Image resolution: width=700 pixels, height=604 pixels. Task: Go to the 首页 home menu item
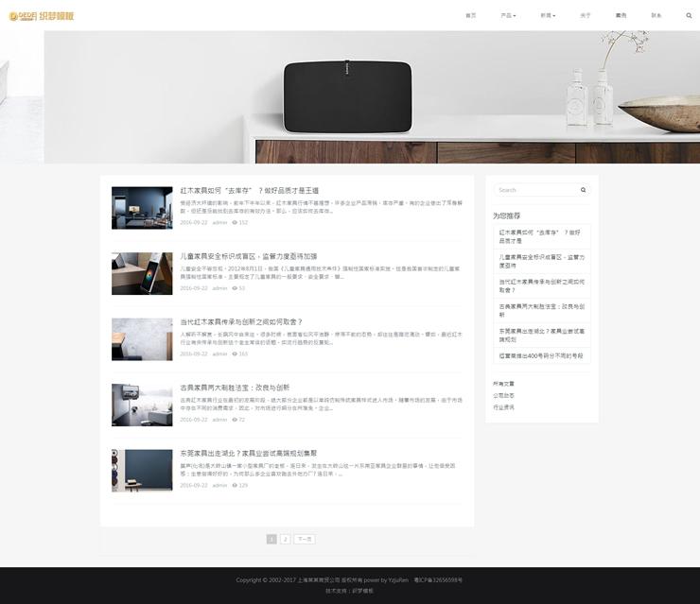coord(470,16)
